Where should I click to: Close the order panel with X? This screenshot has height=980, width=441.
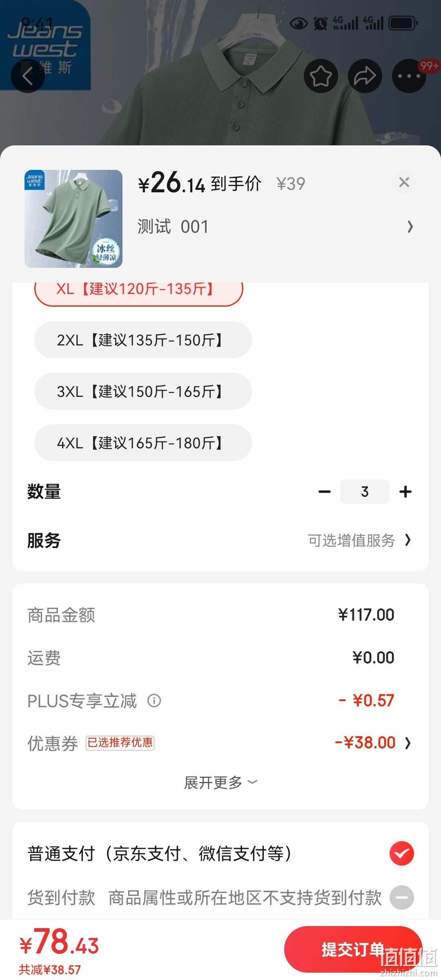[x=404, y=182]
